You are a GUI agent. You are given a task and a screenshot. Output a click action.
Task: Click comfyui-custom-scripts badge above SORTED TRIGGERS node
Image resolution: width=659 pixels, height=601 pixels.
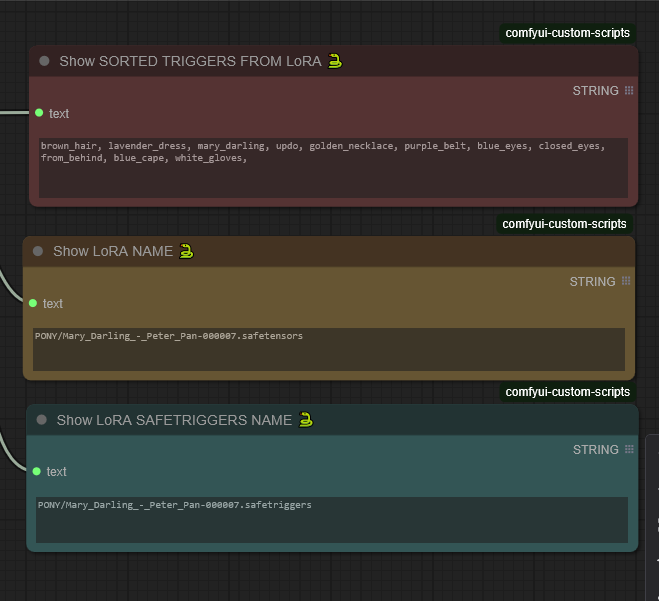coord(567,33)
